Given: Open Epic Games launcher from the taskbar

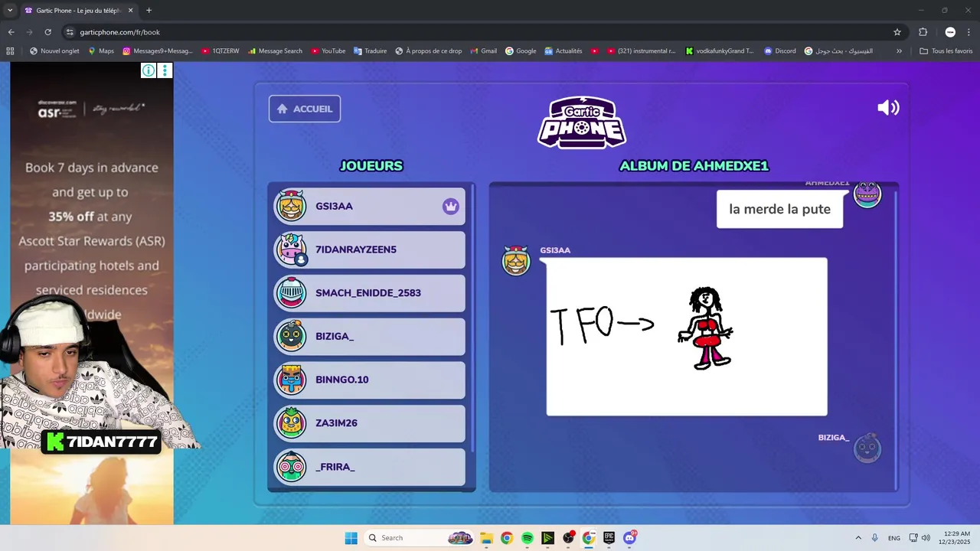Looking at the screenshot, I should (609, 538).
